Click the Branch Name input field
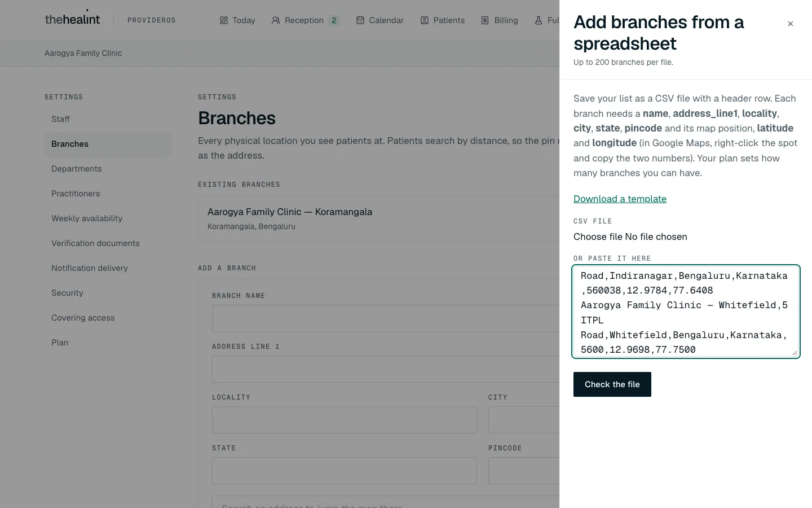The height and width of the screenshot is (508, 812). point(386,318)
